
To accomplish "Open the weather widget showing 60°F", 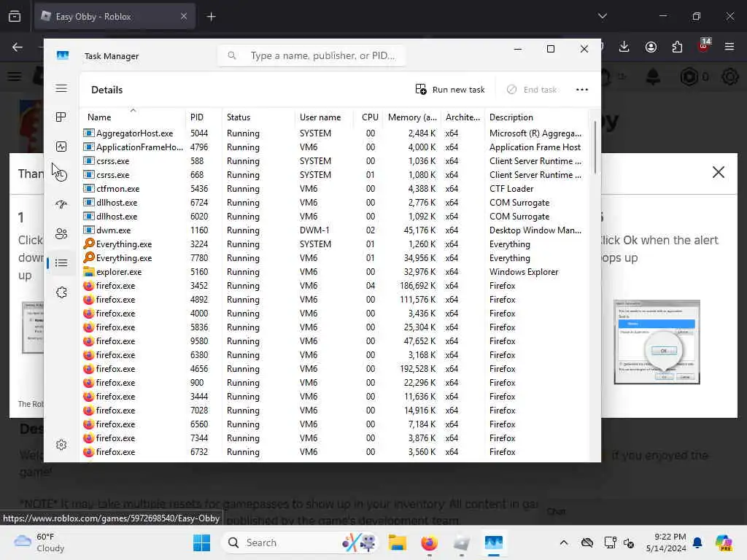I will 39,542.
